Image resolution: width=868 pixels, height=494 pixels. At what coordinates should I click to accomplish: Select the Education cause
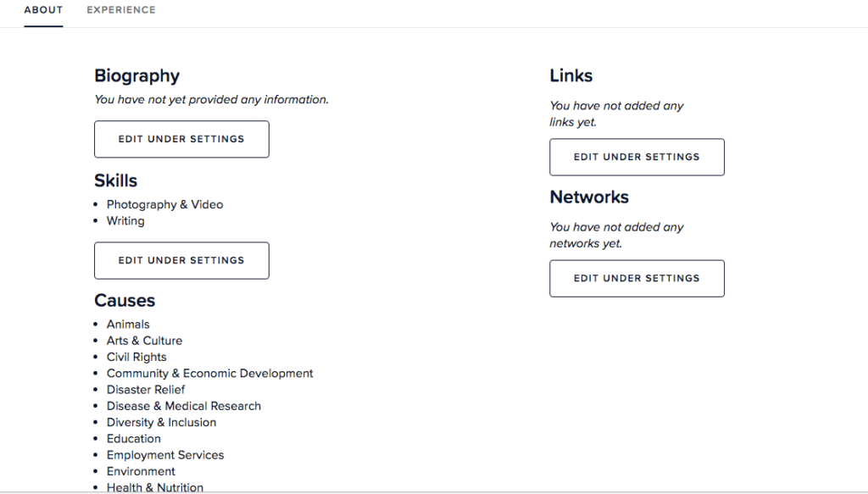pos(133,438)
